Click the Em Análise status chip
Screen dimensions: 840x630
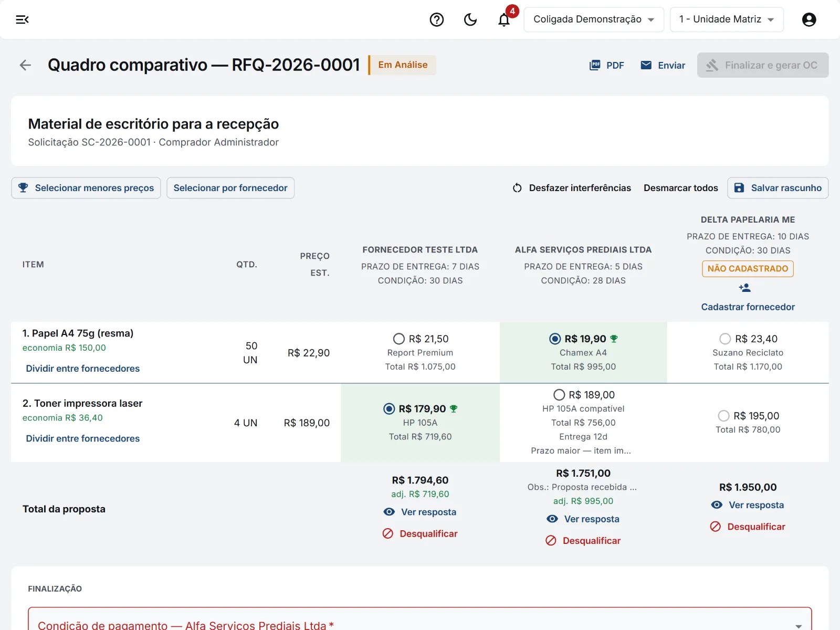(x=403, y=65)
